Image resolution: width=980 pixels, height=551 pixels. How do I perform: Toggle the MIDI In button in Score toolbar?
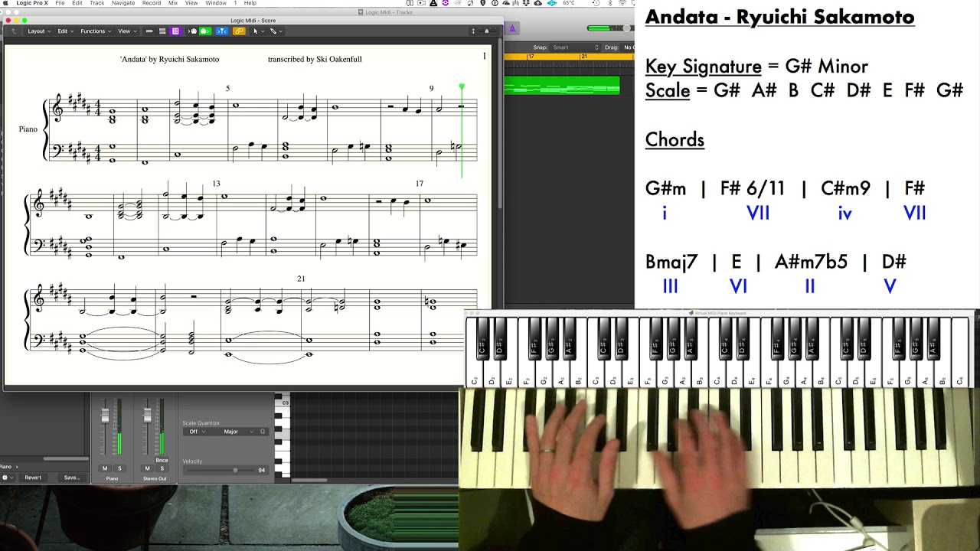[193, 31]
